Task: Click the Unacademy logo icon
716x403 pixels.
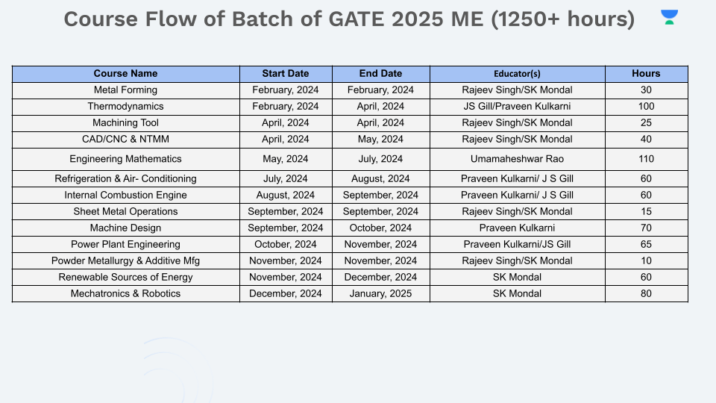Action: pos(669,17)
